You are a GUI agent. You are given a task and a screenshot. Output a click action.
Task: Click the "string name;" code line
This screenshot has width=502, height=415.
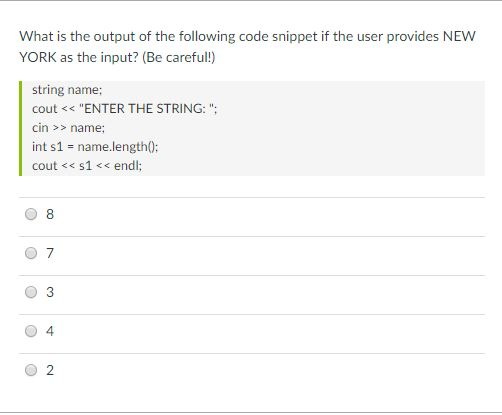click(67, 90)
